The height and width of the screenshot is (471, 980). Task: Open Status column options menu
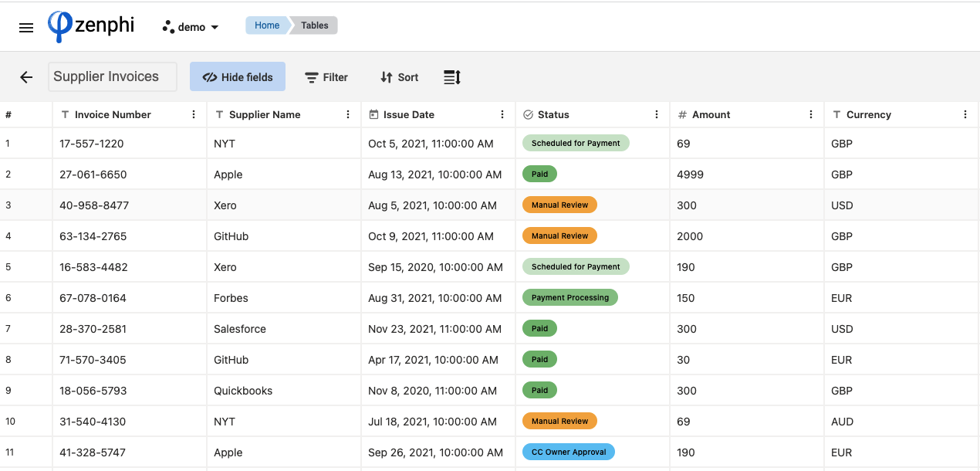pyautogui.click(x=657, y=114)
